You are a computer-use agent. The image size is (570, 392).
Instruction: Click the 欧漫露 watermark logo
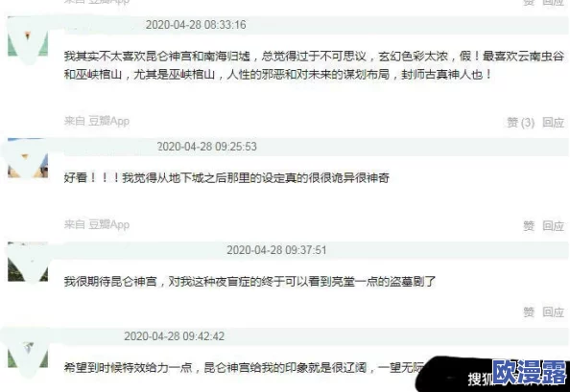pyautogui.click(x=530, y=373)
